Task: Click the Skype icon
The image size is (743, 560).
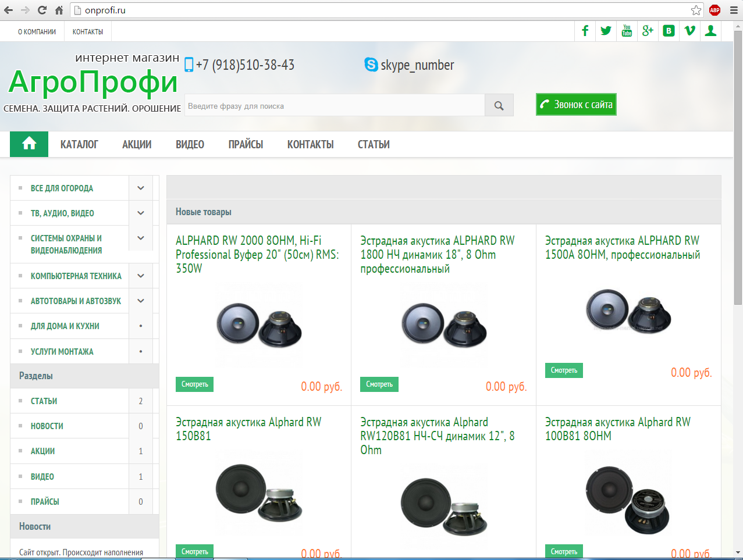Action: pos(371,65)
